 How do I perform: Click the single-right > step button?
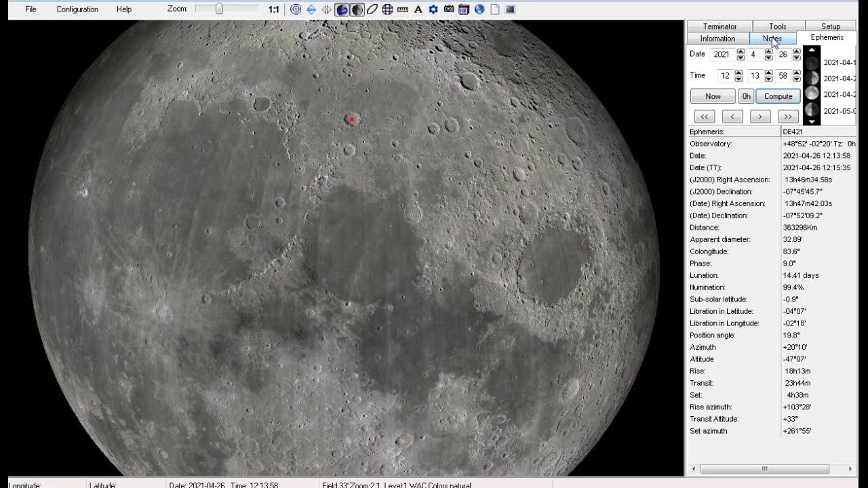(x=760, y=117)
